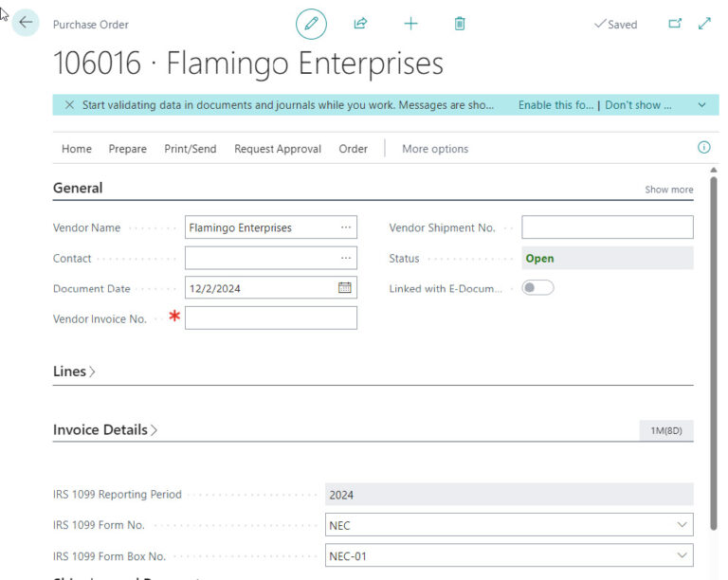The height and width of the screenshot is (580, 728).
Task: Click the 1M(8D) invoice summary
Action: (x=666, y=430)
